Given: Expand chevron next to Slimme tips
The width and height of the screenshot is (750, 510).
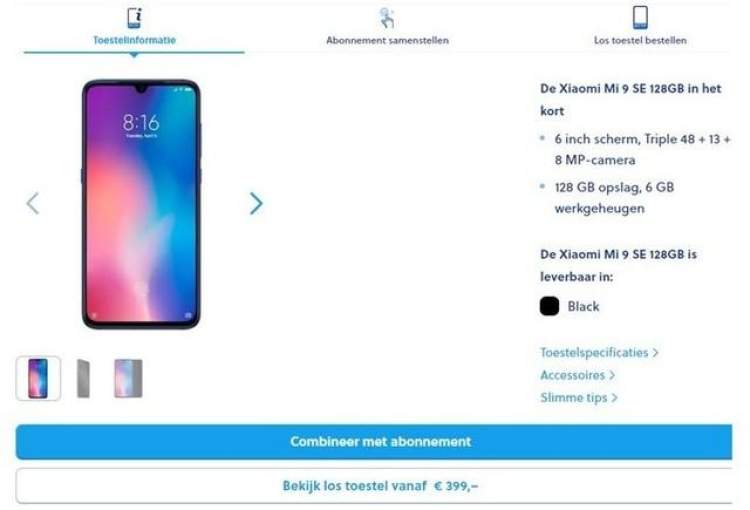Looking at the screenshot, I should (x=614, y=398).
